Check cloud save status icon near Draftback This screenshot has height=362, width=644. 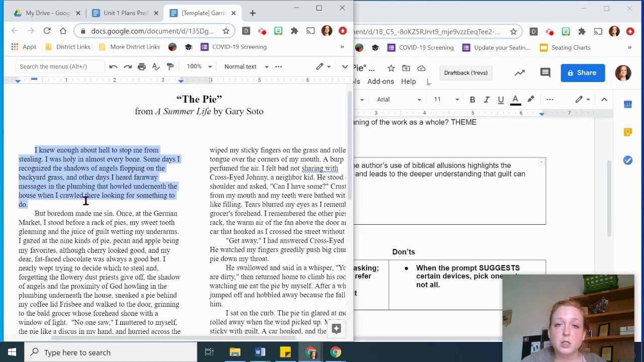coord(422,68)
